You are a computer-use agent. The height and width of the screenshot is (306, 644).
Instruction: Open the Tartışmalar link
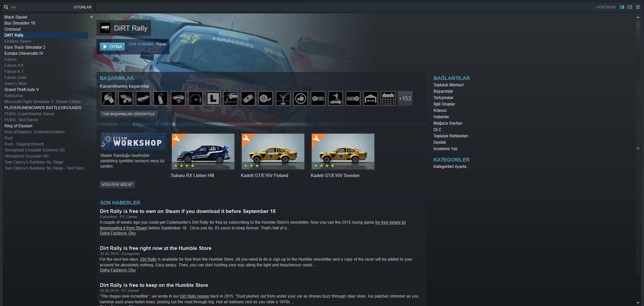443,98
